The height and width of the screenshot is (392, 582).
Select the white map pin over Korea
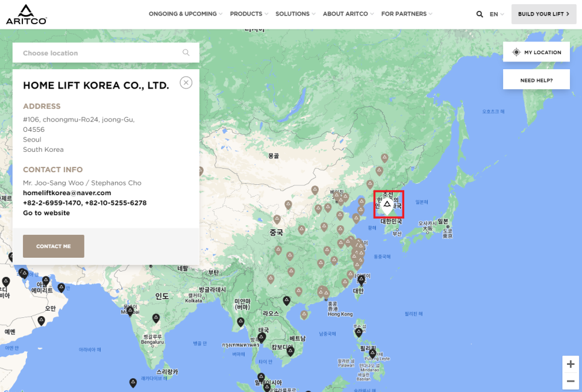point(387,206)
